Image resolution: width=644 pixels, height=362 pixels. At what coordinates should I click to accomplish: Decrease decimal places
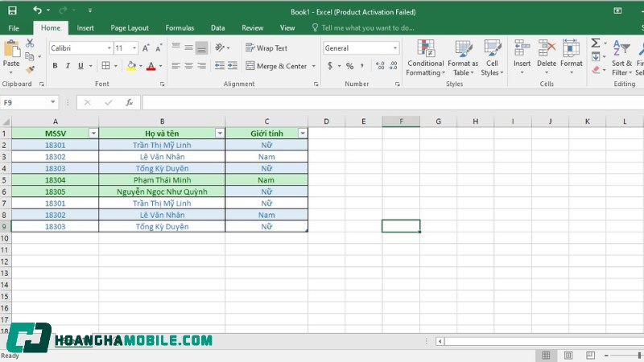click(x=393, y=66)
